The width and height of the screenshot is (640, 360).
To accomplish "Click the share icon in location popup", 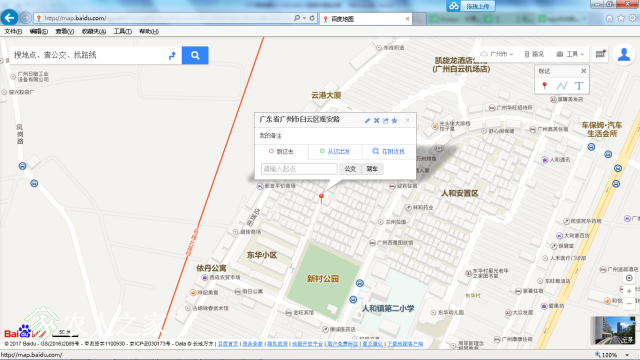I will (x=385, y=120).
